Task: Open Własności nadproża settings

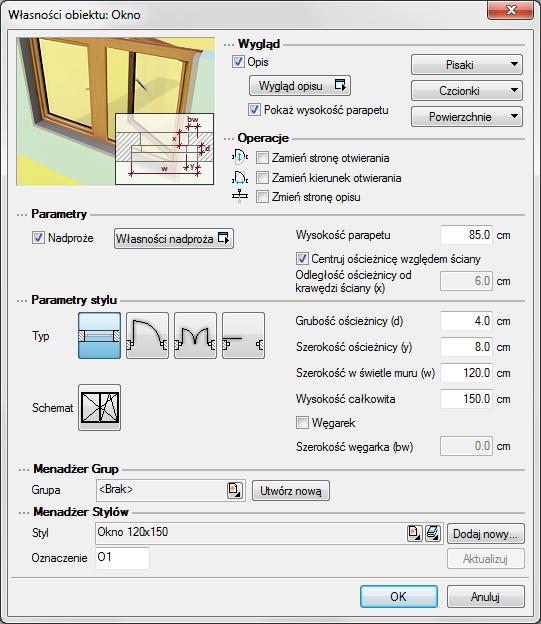Action: point(174,239)
